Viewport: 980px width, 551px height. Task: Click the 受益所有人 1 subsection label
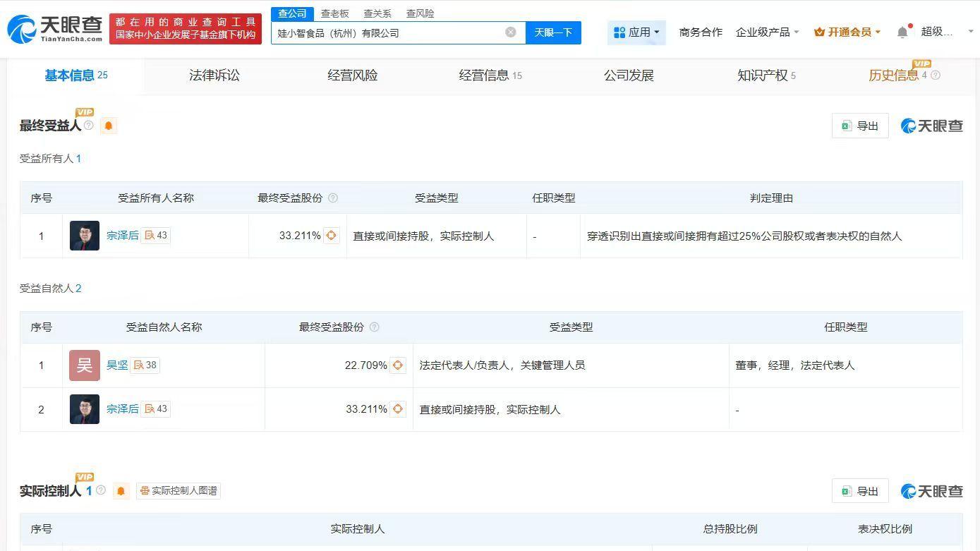click(x=50, y=159)
